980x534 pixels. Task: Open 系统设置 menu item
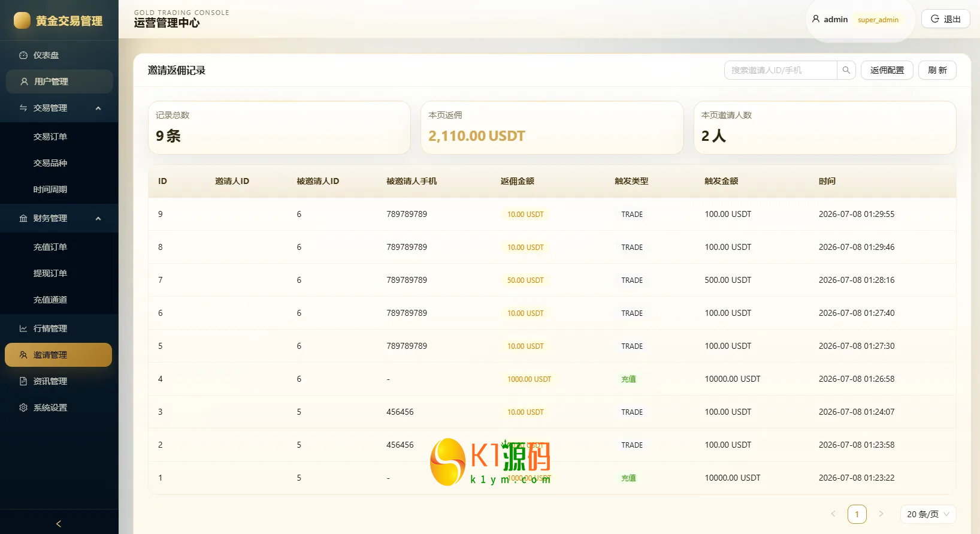tap(59, 408)
